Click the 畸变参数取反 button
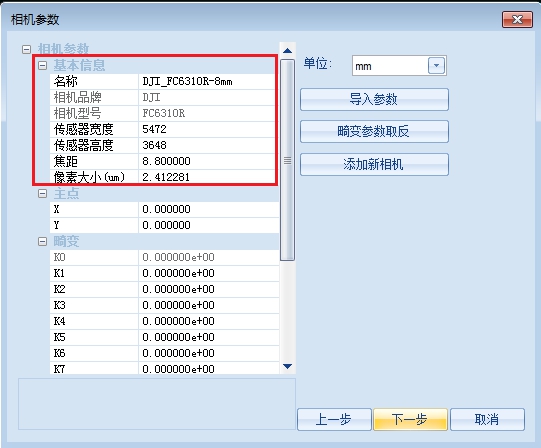 pyautogui.click(x=374, y=132)
